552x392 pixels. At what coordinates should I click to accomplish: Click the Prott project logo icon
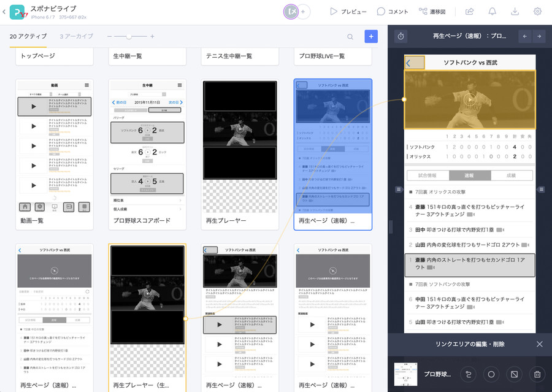[18, 12]
